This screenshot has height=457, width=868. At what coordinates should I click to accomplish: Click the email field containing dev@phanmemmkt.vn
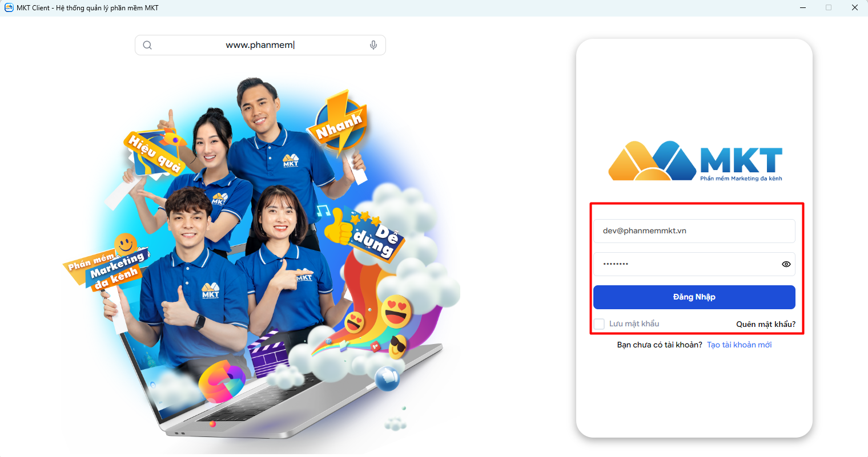tap(694, 231)
